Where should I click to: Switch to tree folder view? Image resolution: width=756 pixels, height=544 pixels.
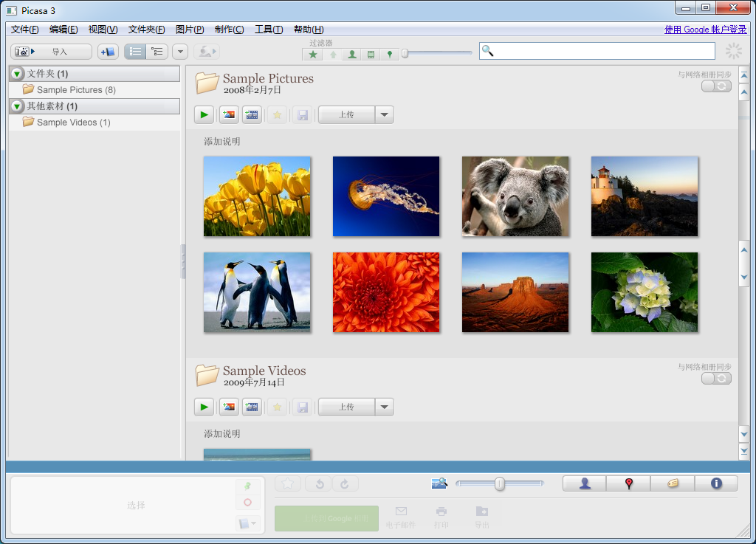[x=157, y=52]
